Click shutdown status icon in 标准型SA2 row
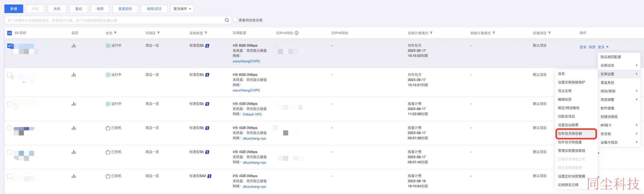This screenshot has width=644, height=194. [x=108, y=176]
